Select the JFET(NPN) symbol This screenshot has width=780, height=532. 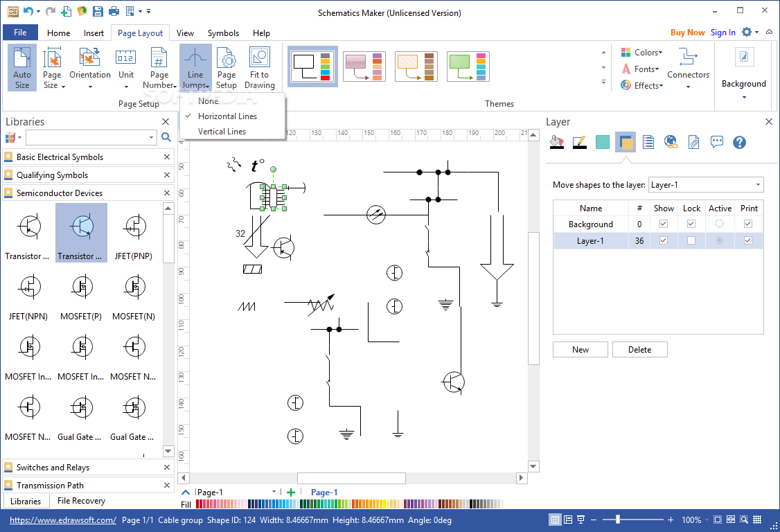[28, 293]
